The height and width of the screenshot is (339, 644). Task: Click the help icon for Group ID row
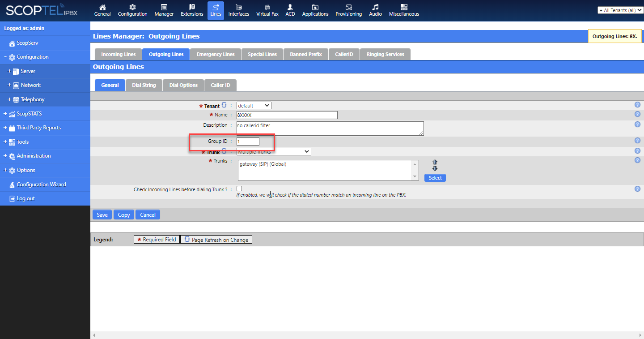(637, 141)
